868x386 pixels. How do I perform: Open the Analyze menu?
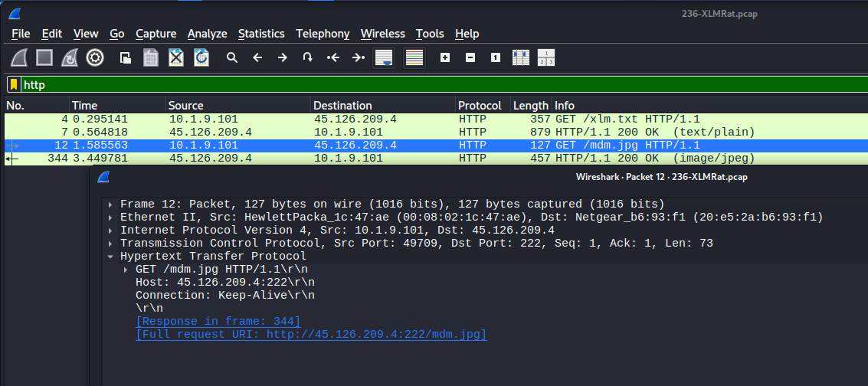pyautogui.click(x=207, y=34)
